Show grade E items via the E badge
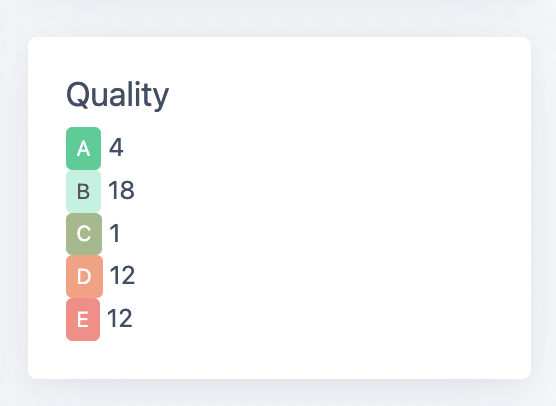The width and height of the screenshot is (556, 406). (x=83, y=319)
